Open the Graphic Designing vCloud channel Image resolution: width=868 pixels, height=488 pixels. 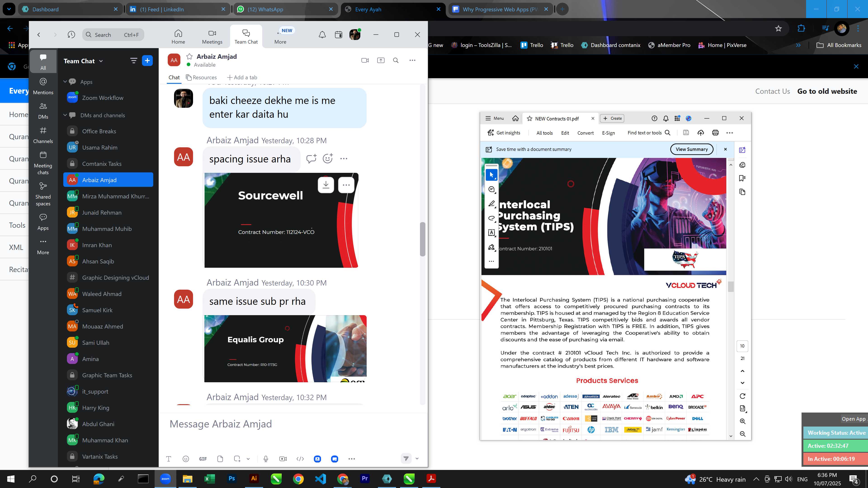tap(108, 277)
